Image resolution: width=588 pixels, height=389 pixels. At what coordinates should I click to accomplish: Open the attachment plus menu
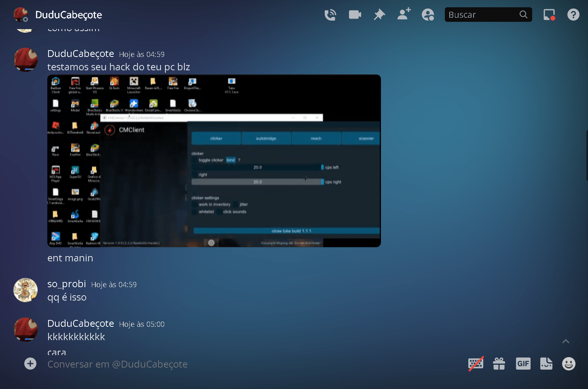(30, 364)
